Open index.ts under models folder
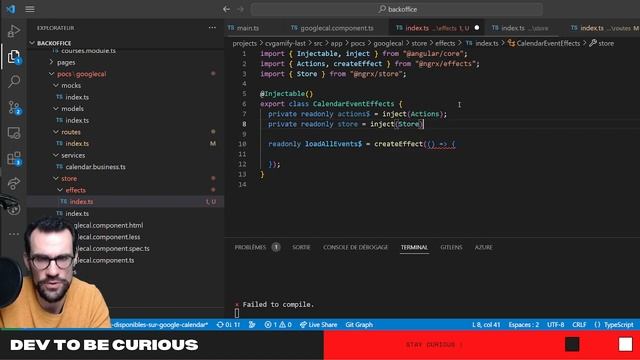 pos(77,120)
